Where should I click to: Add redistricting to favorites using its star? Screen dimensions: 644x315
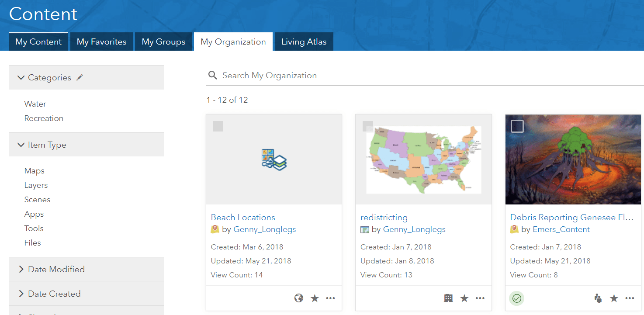pyautogui.click(x=464, y=298)
